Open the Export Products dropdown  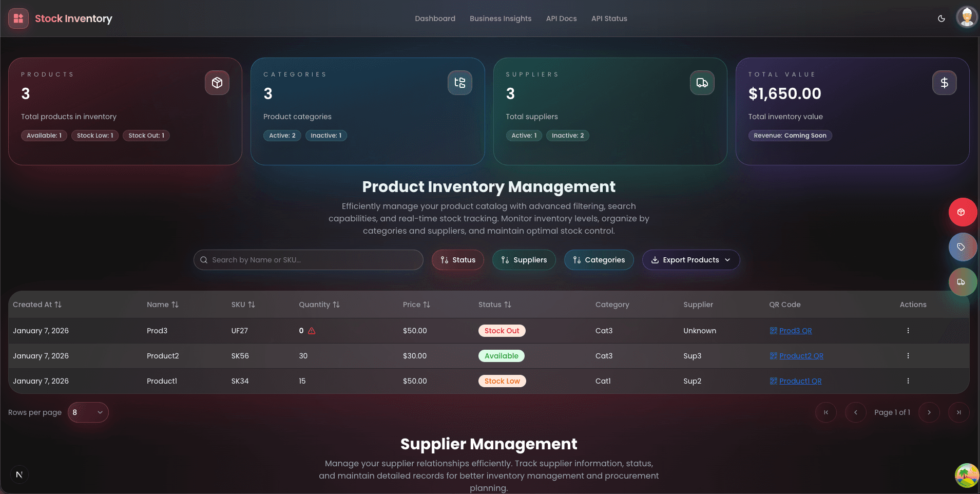(x=691, y=260)
